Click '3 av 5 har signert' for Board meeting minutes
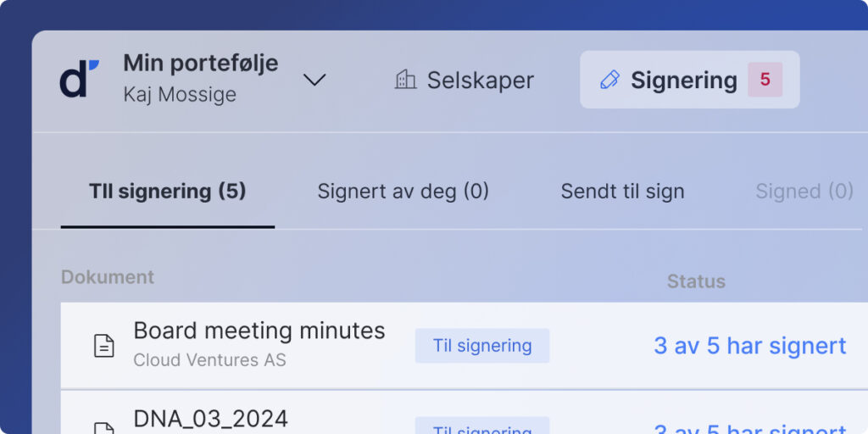Viewport: 868px width, 434px height. 749,346
